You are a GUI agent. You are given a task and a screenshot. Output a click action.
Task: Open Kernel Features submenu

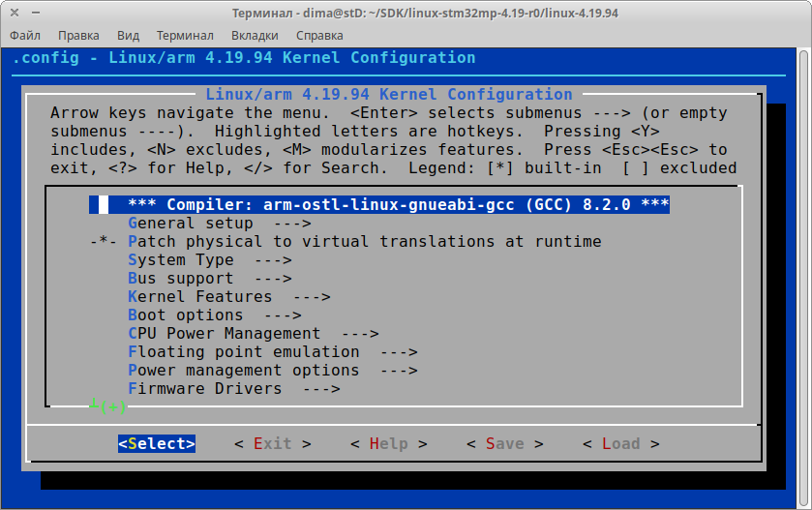click(229, 297)
